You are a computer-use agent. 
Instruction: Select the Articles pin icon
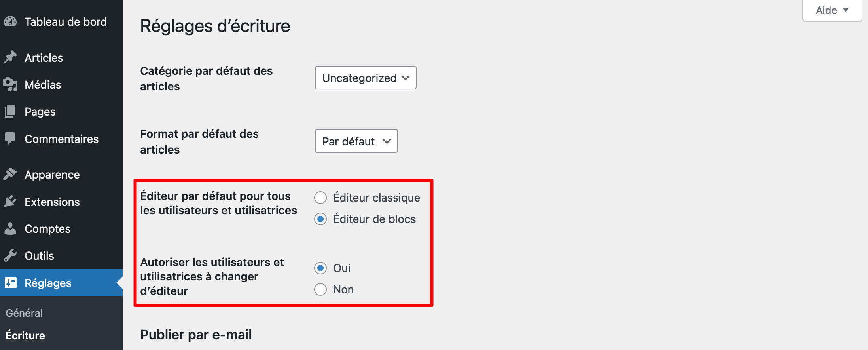point(11,57)
